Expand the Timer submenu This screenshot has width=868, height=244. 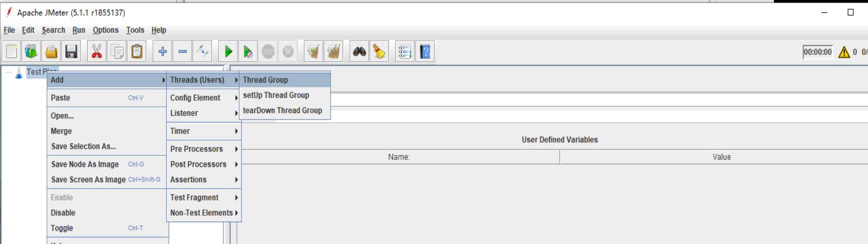(204, 131)
